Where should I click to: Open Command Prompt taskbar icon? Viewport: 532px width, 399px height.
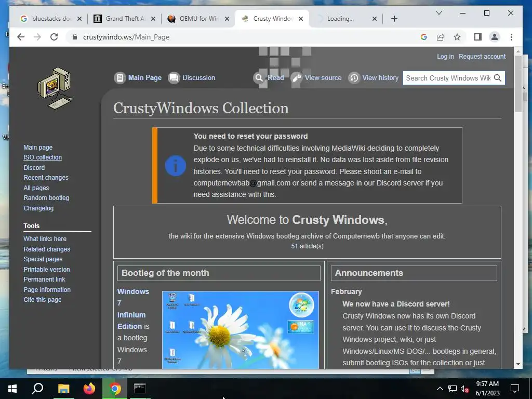pyautogui.click(x=139, y=389)
